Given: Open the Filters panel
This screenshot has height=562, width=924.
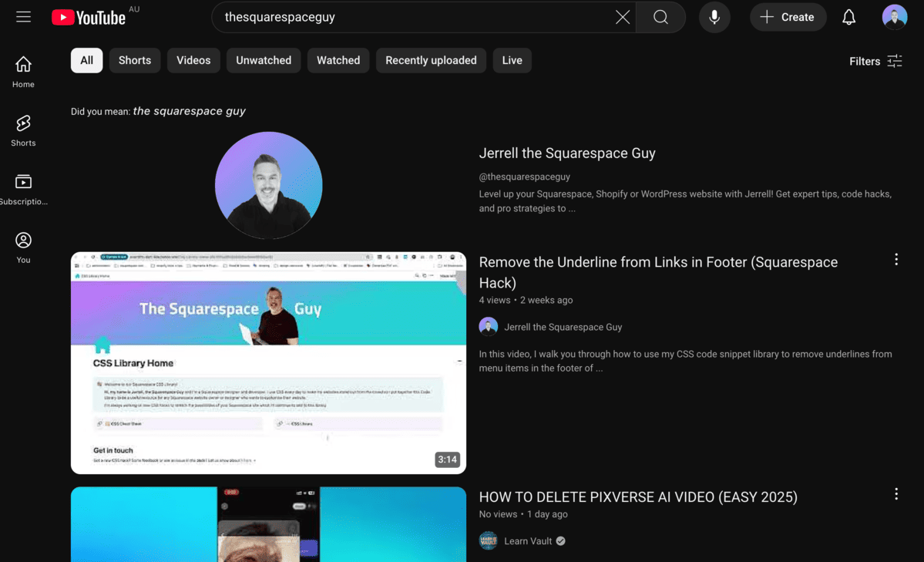Looking at the screenshot, I should (x=875, y=61).
